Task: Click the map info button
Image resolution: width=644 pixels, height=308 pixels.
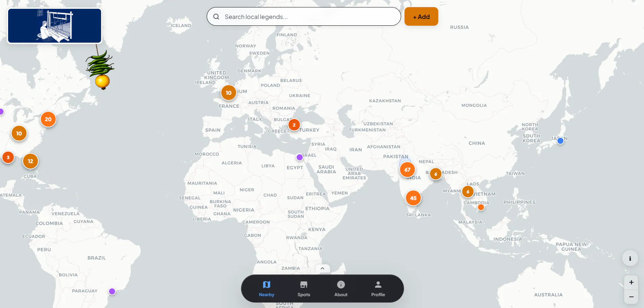Action: pos(630,258)
